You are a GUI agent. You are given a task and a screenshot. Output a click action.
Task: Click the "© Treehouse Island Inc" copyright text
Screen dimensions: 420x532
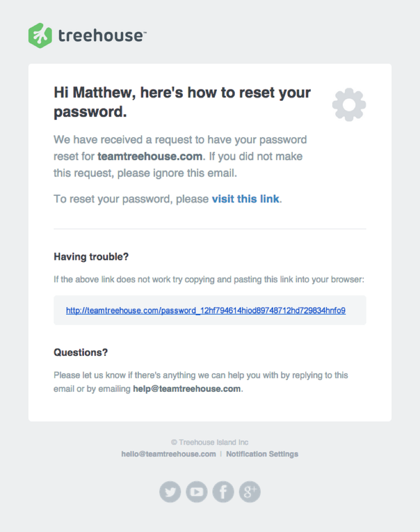pyautogui.click(x=210, y=442)
